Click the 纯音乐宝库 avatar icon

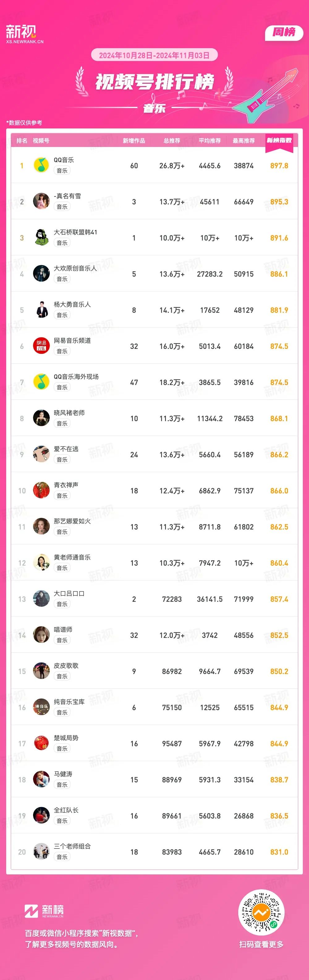pyautogui.click(x=41, y=707)
